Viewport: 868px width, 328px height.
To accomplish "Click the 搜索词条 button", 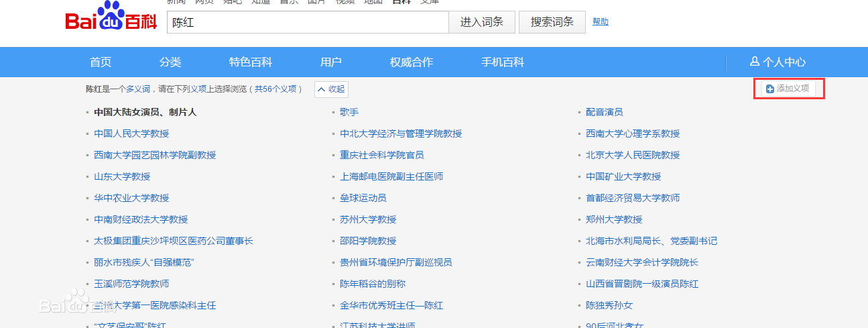I will click(x=552, y=22).
